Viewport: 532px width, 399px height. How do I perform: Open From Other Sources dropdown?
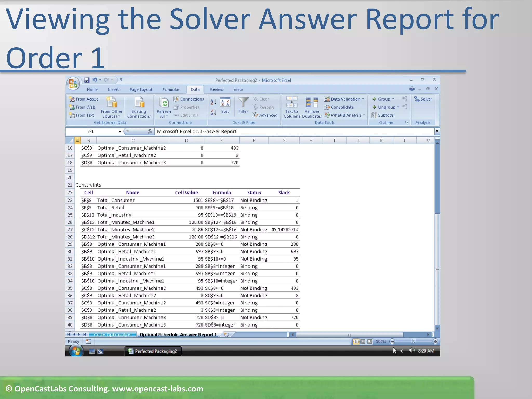tap(111, 107)
